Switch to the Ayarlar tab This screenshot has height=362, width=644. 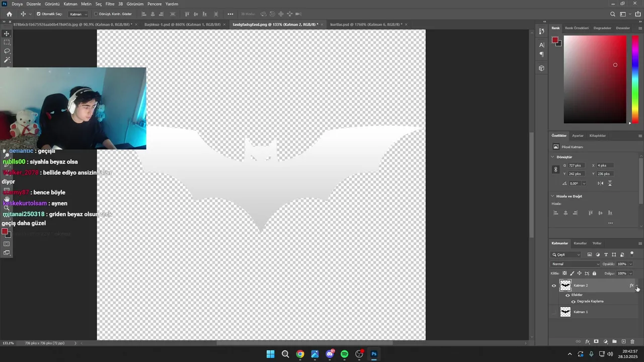[578, 136]
